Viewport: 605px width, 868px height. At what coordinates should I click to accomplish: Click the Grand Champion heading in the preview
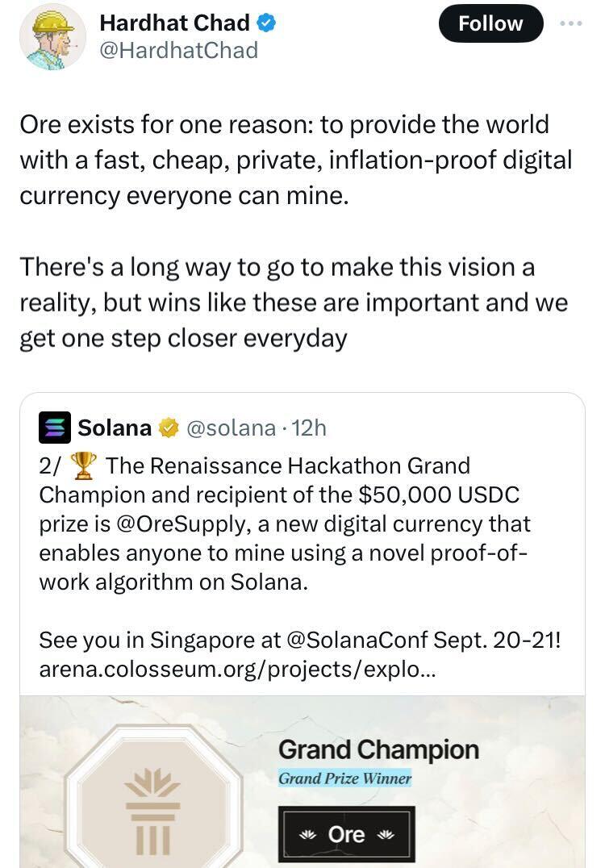(378, 749)
